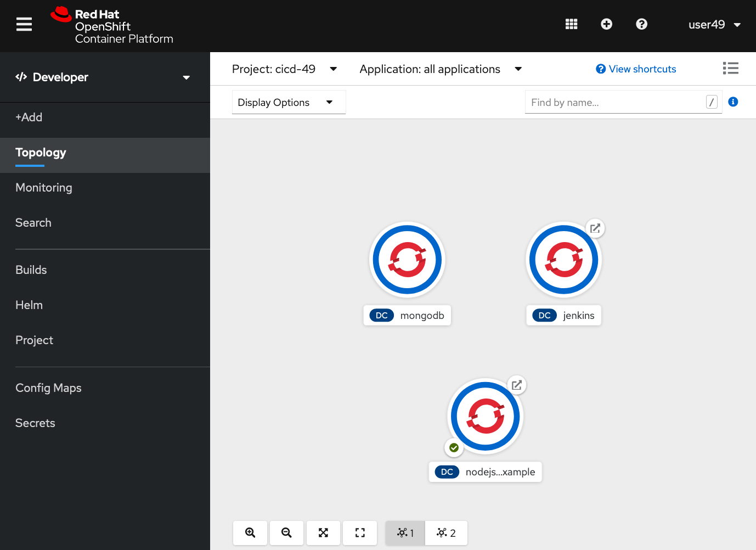Expand the Application: all applications dropdown

tap(441, 69)
